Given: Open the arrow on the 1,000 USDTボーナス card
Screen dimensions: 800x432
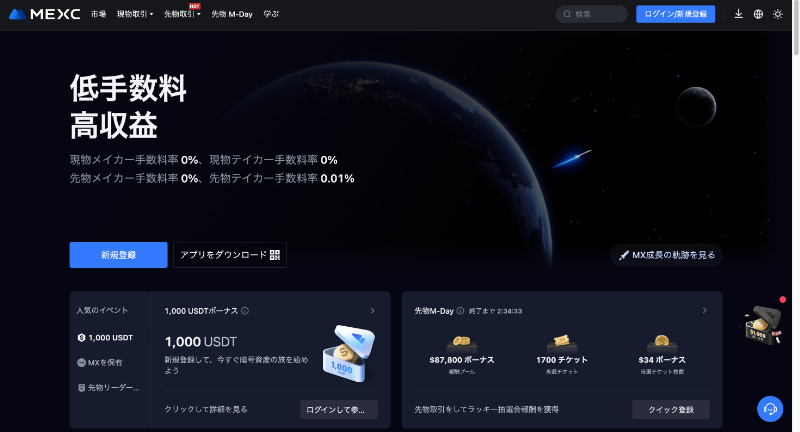Looking at the screenshot, I should click(372, 311).
